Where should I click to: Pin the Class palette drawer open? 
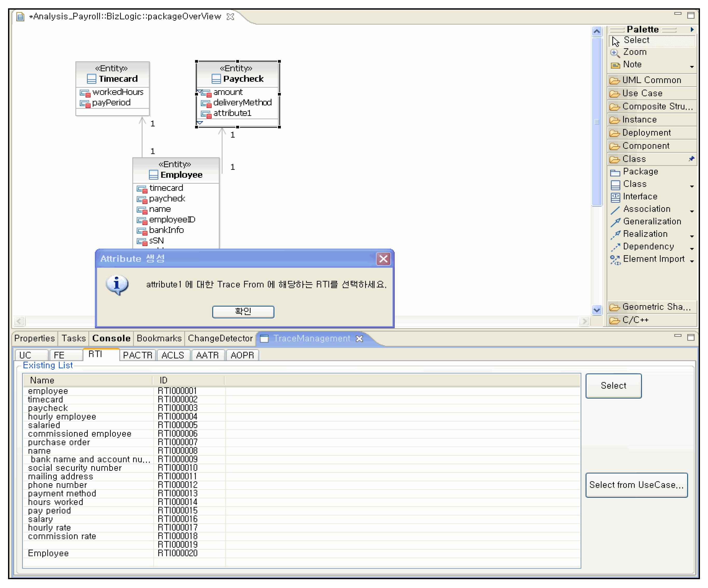(691, 158)
